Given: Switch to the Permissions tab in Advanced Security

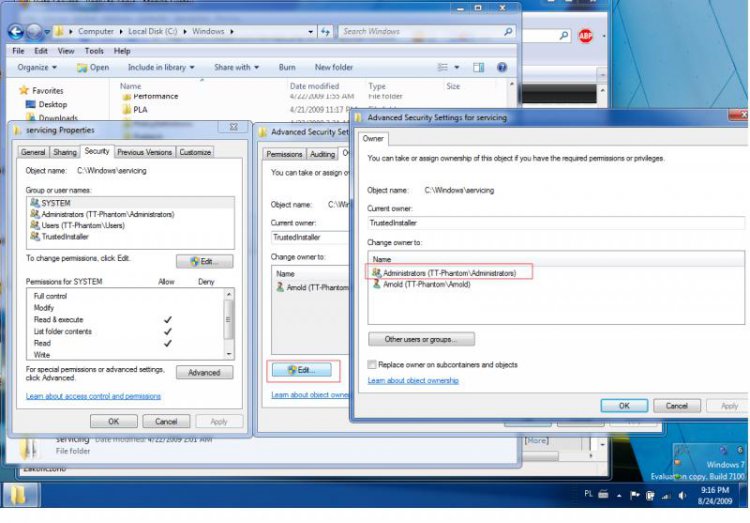Looking at the screenshot, I should click(x=284, y=154).
